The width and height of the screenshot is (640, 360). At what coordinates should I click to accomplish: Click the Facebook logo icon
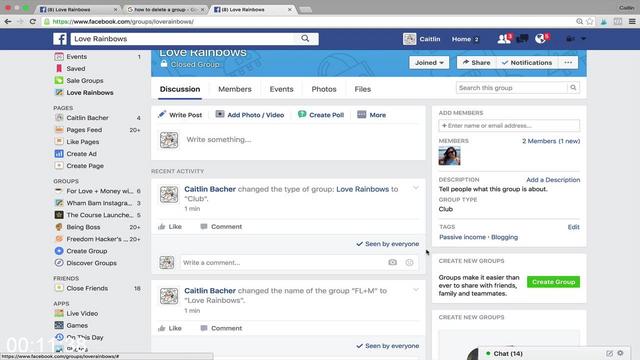tap(60, 39)
